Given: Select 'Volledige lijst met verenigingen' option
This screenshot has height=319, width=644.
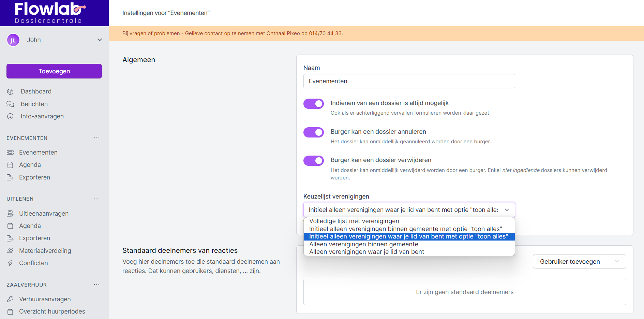Looking at the screenshot, I should (x=354, y=221).
